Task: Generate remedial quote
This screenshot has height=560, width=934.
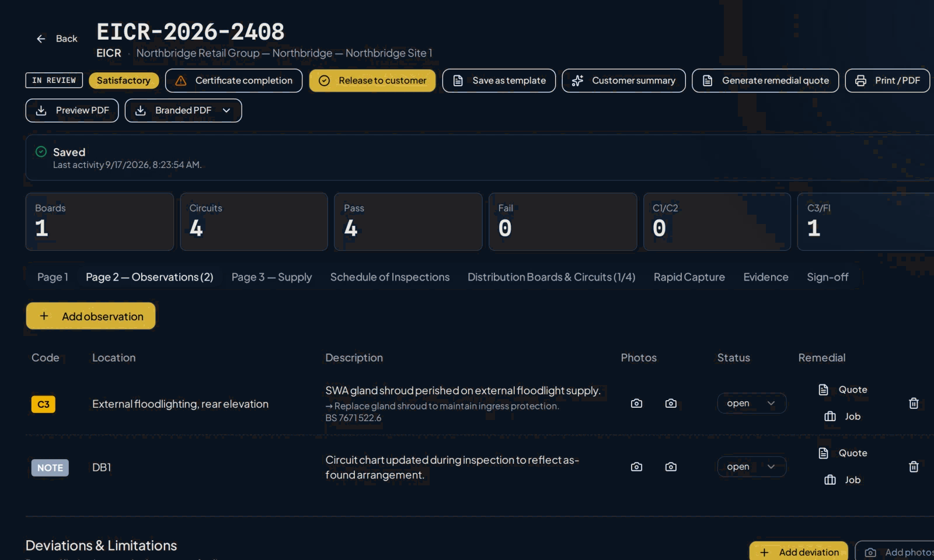Action: tap(765, 80)
